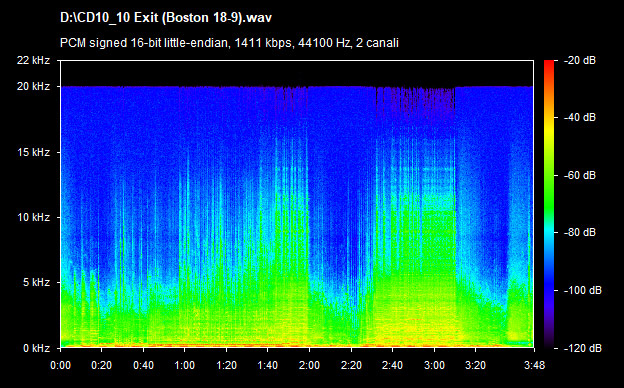Click the 0:00 time marker
This screenshot has width=624, height=388.
[60, 365]
